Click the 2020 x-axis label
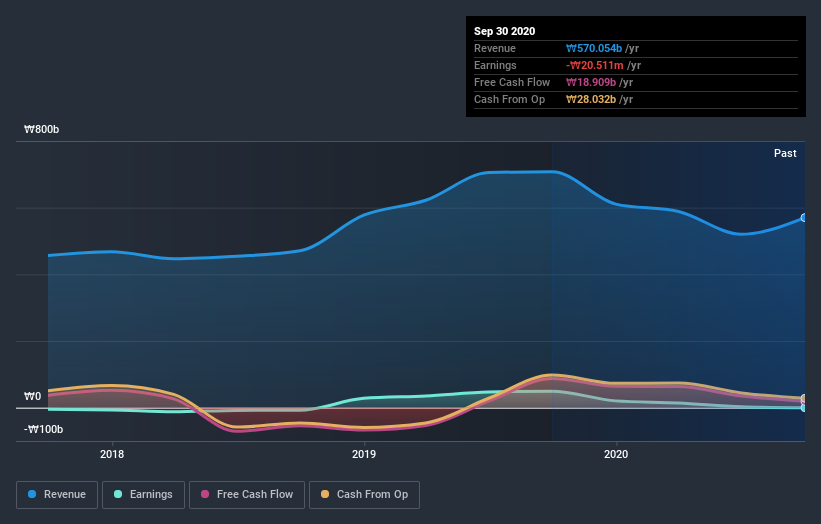 pyautogui.click(x=616, y=454)
